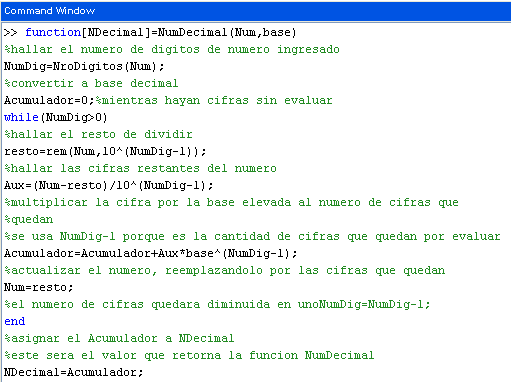This screenshot has width=511, height=382.
Task: Click the 'end' keyword
Action: (x=15, y=321)
